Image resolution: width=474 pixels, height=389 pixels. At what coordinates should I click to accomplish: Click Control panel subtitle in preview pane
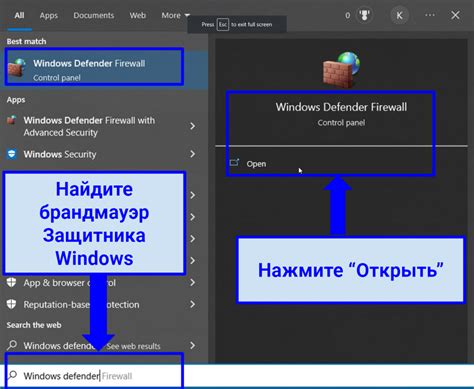[341, 123]
